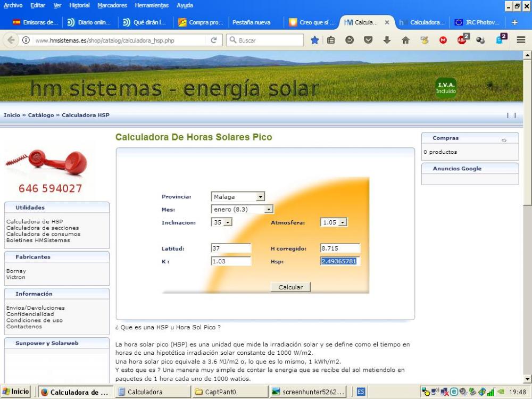The image size is (532, 399).
Task: Switch to the JRC Photov... tab
Action: coord(477,22)
